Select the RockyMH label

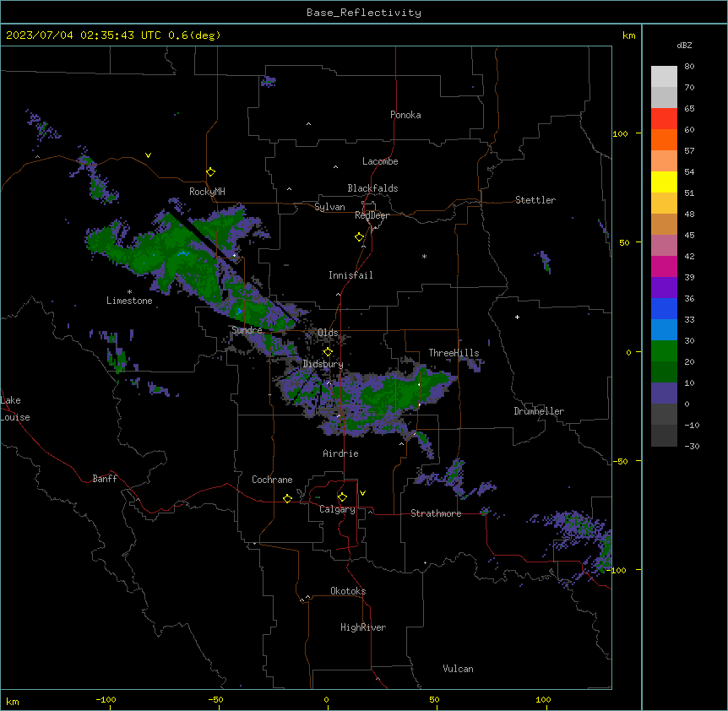tap(207, 192)
